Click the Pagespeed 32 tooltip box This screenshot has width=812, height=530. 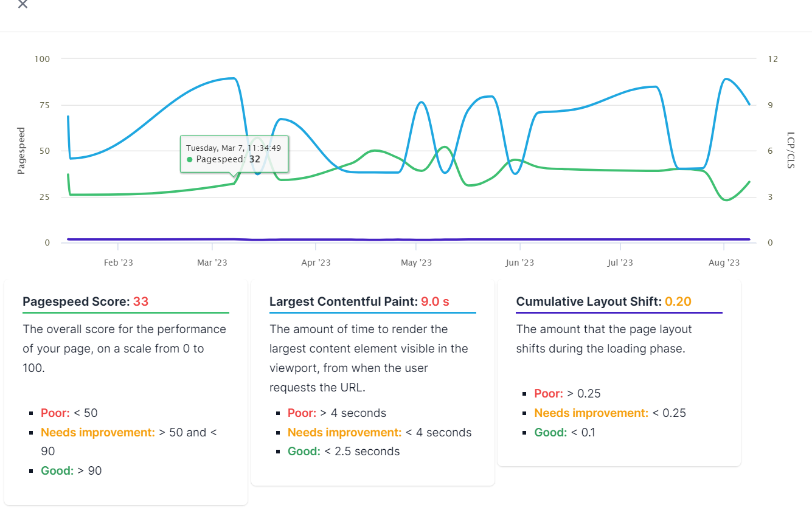[x=234, y=154]
